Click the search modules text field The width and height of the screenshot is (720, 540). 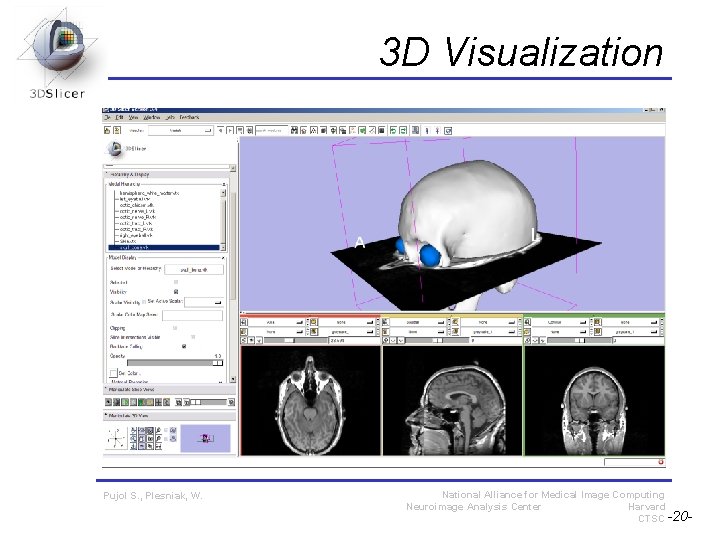271,130
